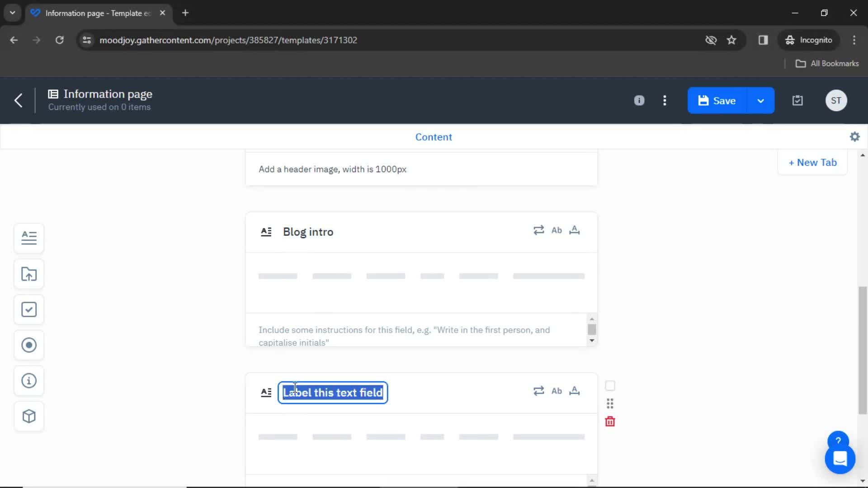Open the ST user avatar menu
868x488 pixels.
(x=836, y=100)
